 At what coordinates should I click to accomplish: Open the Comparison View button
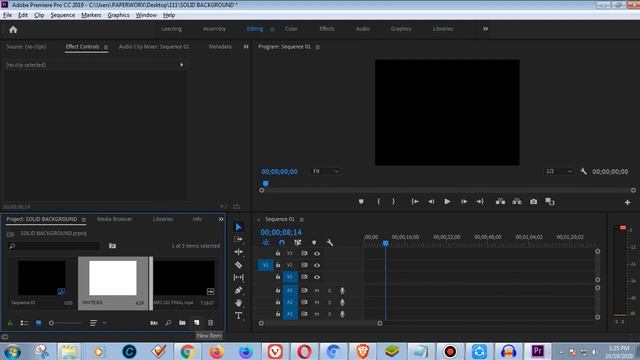pos(550,202)
